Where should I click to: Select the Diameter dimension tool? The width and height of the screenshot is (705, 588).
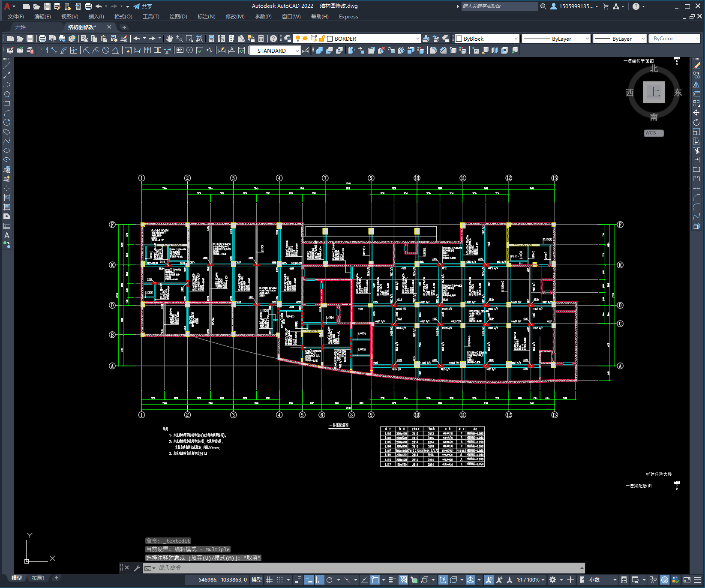tap(106, 50)
